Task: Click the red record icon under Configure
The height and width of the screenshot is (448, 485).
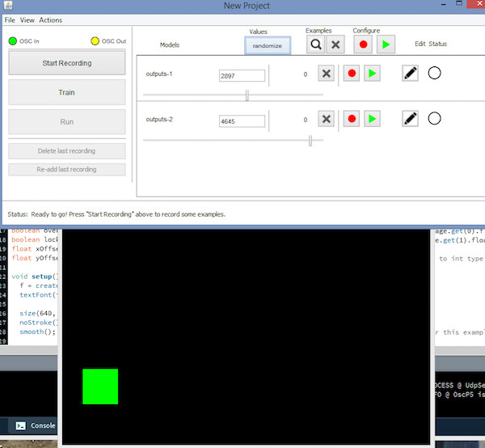Action: 364,45
